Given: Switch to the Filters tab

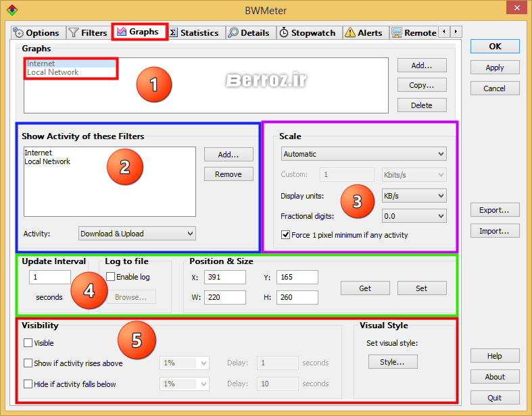Looking at the screenshot, I should 88,32.
